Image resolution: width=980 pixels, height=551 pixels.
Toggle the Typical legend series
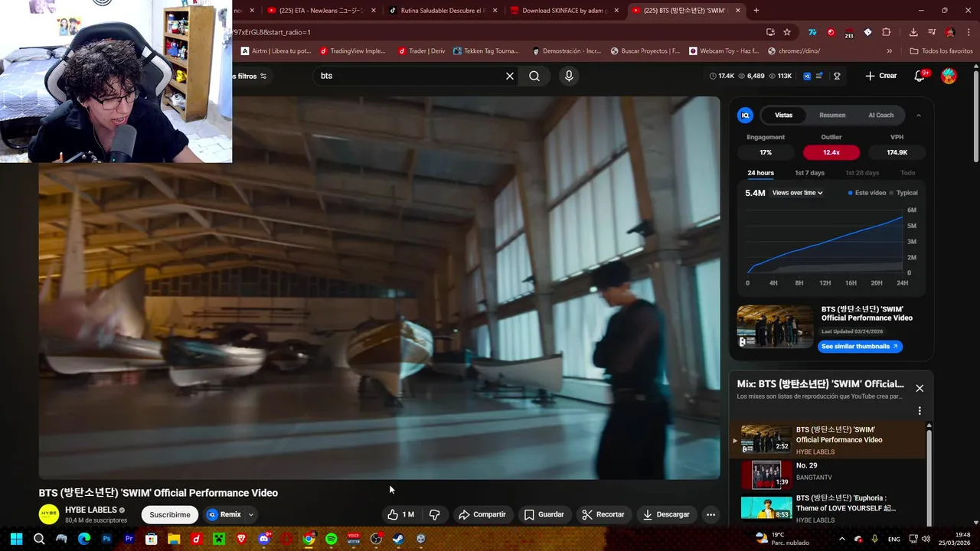point(903,193)
